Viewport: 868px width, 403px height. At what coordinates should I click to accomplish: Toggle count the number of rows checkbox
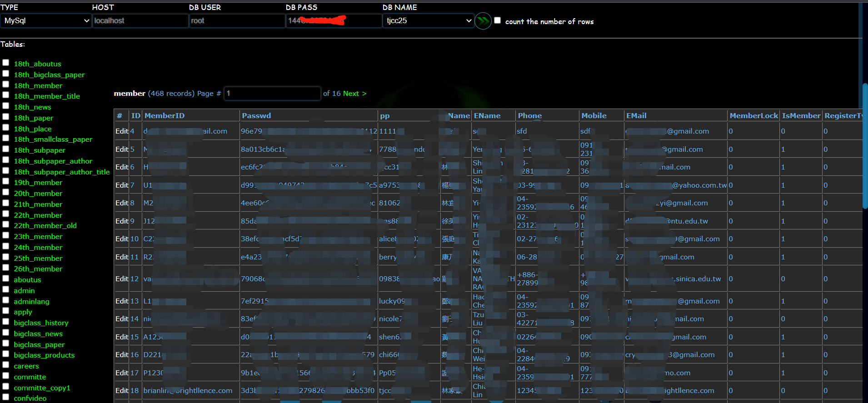pyautogui.click(x=498, y=20)
